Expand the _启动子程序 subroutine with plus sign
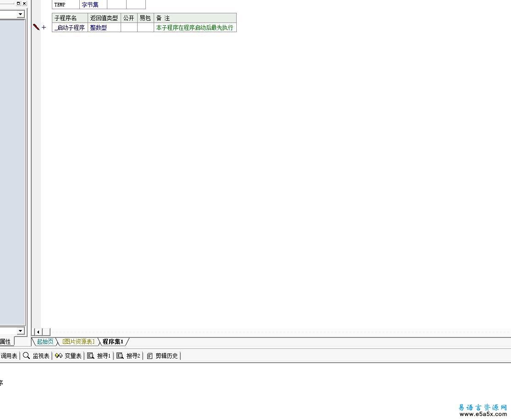Screen dimensions: 511x420 (x=44, y=28)
